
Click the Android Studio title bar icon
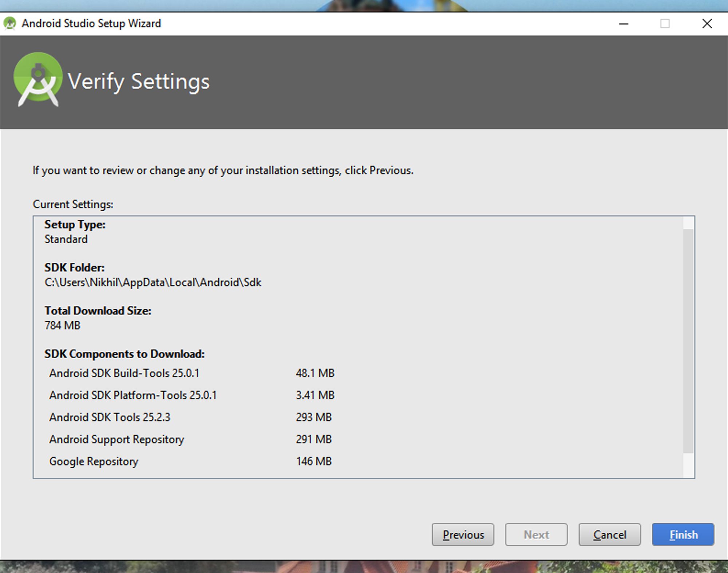(10, 24)
